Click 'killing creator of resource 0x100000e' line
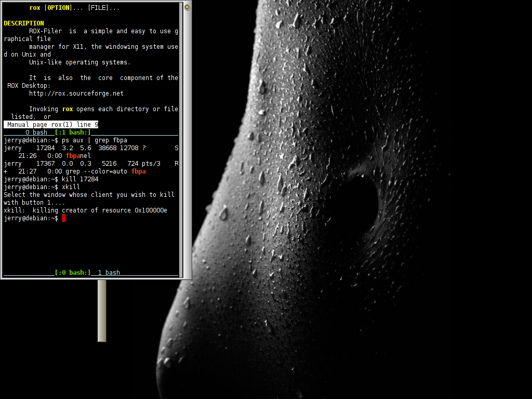Screen dimensions: 532x399 click(86, 210)
